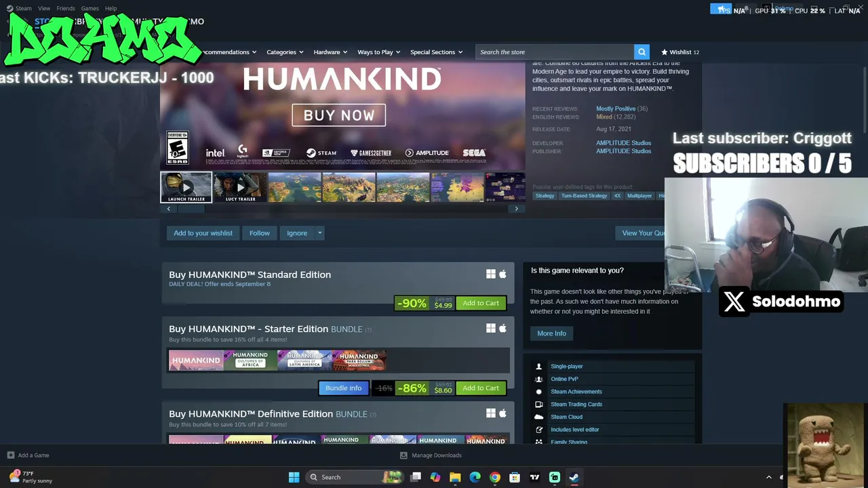Toggle Ignore for this game

297,233
